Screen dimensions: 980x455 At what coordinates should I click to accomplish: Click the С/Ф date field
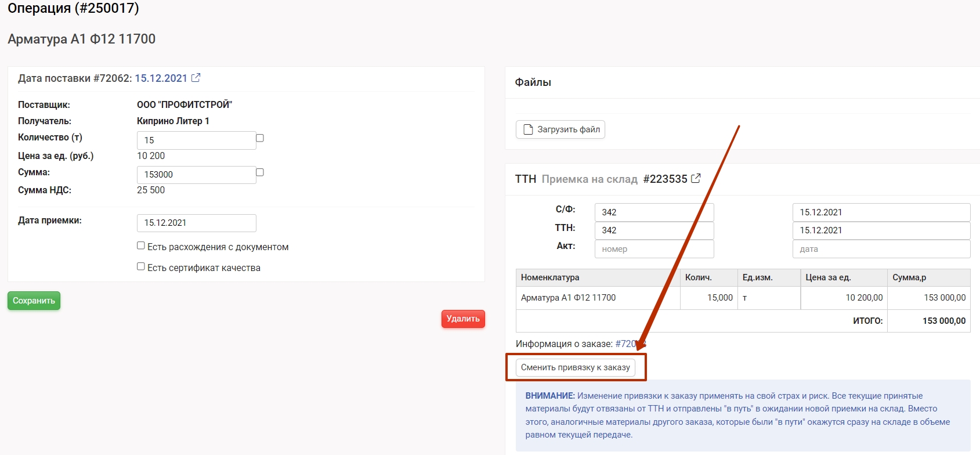tap(881, 212)
